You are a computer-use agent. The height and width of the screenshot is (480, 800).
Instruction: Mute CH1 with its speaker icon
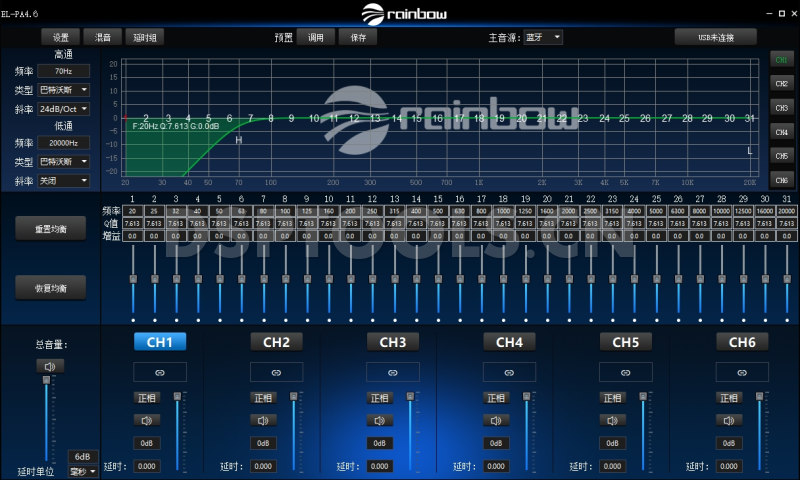pyautogui.click(x=146, y=420)
